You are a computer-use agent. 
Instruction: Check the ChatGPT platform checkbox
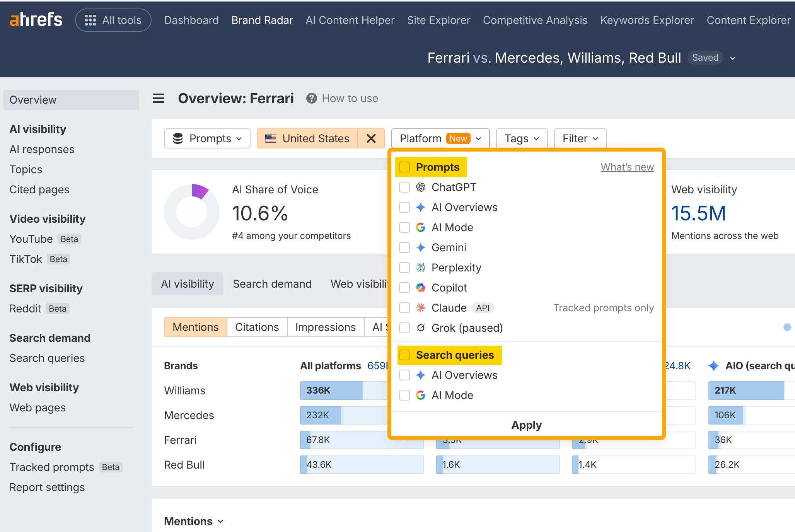(404, 187)
